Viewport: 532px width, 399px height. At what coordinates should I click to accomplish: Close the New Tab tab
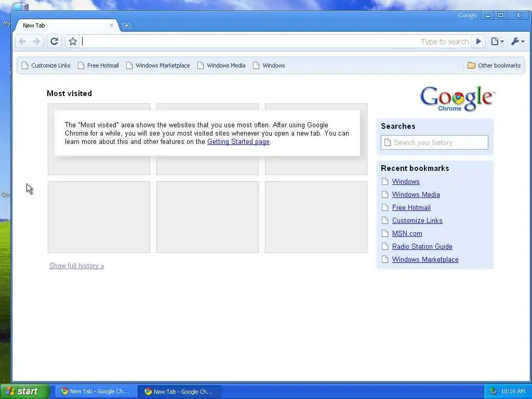[x=111, y=25]
